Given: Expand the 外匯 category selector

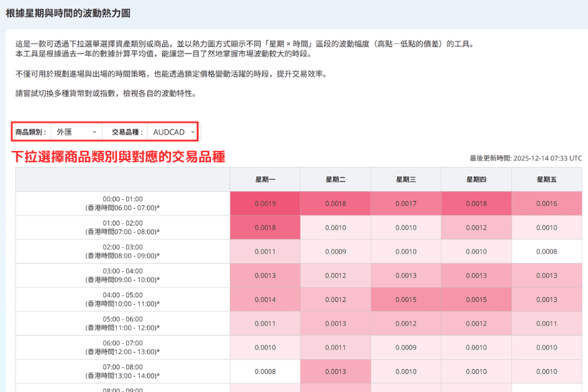Looking at the screenshot, I should click(x=75, y=131).
